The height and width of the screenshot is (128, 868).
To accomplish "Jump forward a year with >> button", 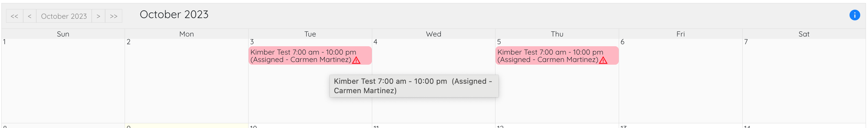I will pyautogui.click(x=114, y=16).
